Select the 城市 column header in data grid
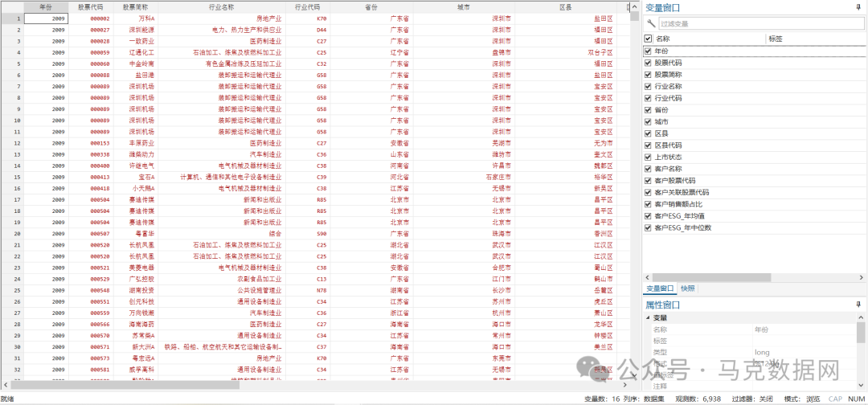This screenshot has width=868, height=405. click(x=464, y=8)
